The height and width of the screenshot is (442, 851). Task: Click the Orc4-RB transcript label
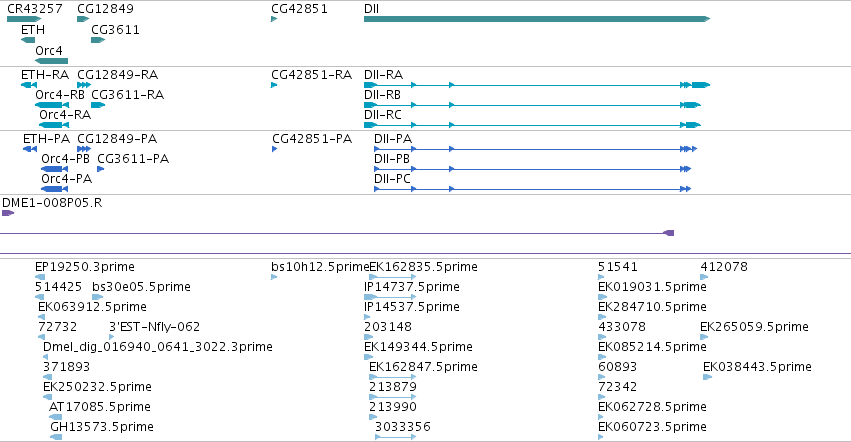coord(60,94)
